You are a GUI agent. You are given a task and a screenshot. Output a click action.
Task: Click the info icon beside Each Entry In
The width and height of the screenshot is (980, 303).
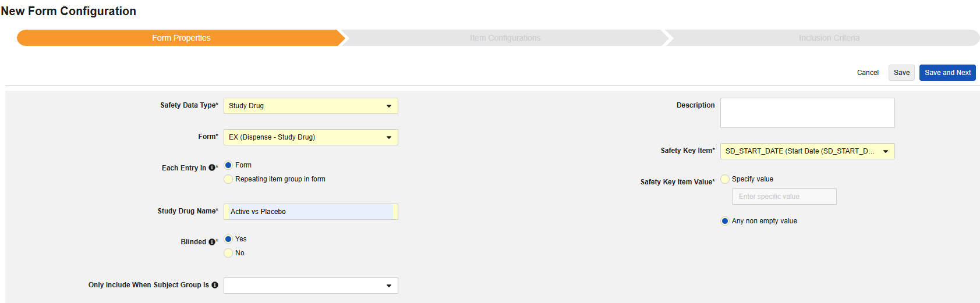pyautogui.click(x=212, y=168)
